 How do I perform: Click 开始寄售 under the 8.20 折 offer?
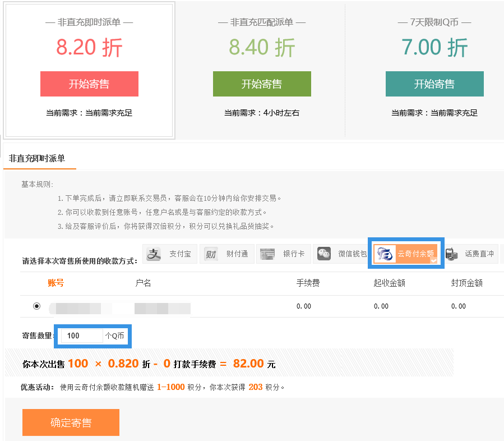pyautogui.click(x=89, y=84)
